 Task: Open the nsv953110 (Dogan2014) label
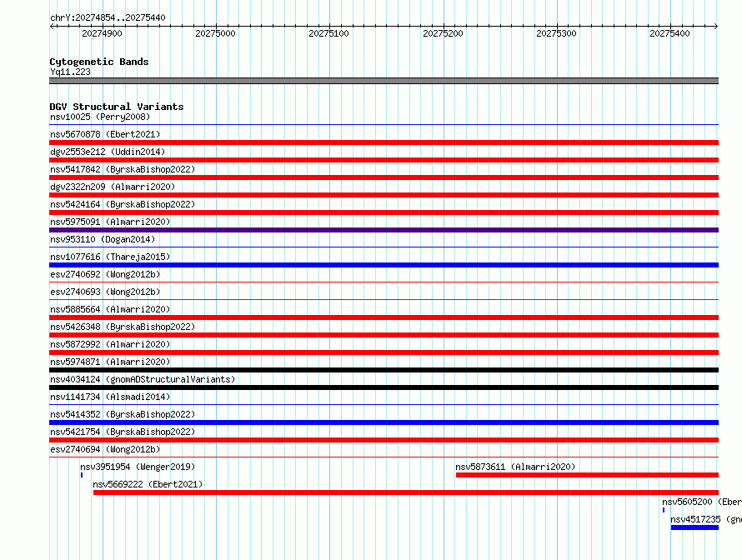pyautogui.click(x=103, y=239)
